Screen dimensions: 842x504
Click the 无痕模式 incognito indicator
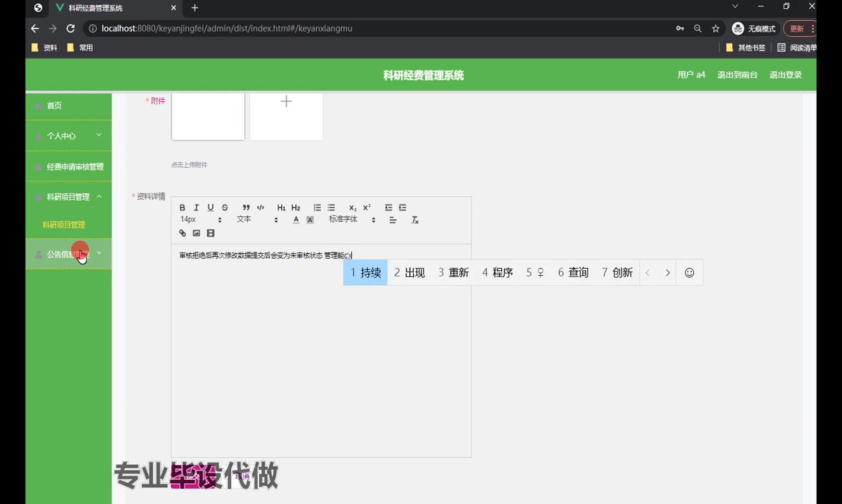(754, 28)
